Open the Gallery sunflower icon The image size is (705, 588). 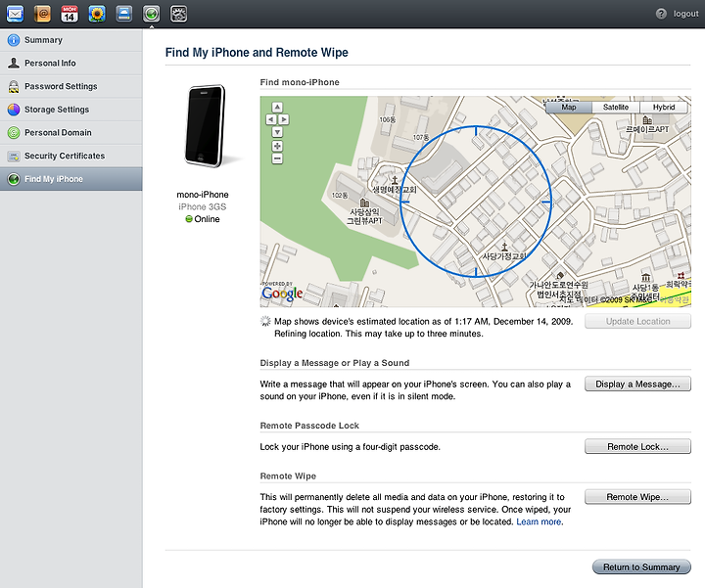[97, 14]
